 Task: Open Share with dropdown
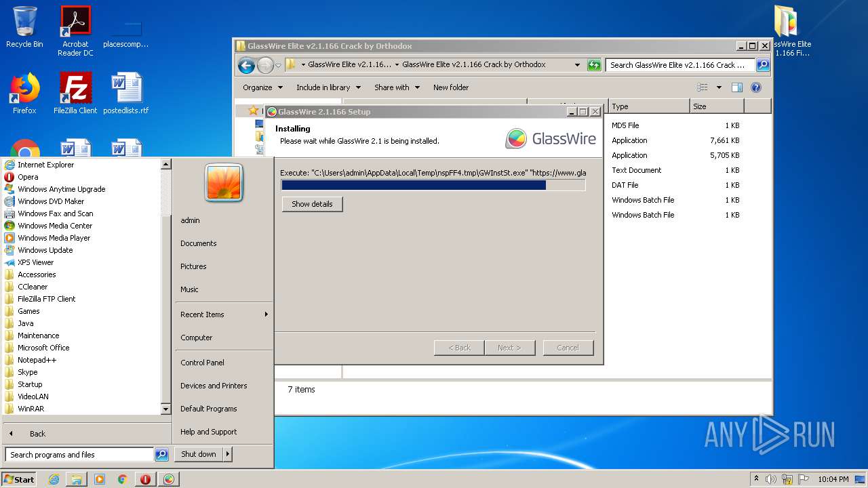coord(397,87)
